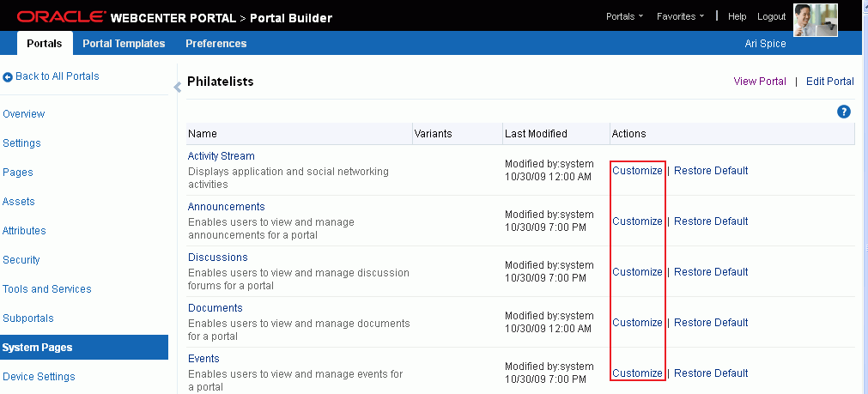Click the View Portal link
Viewport: 868px width, 394px height.
coord(760,82)
